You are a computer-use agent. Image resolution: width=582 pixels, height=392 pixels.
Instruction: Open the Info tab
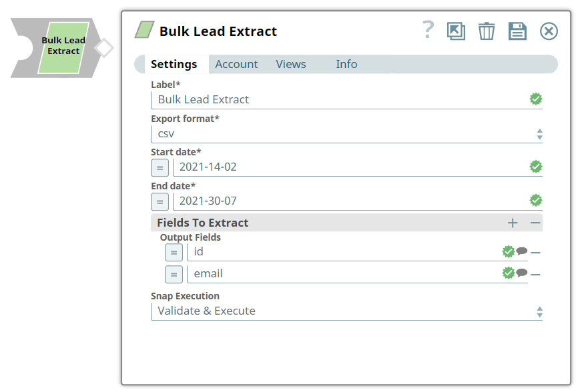click(346, 64)
